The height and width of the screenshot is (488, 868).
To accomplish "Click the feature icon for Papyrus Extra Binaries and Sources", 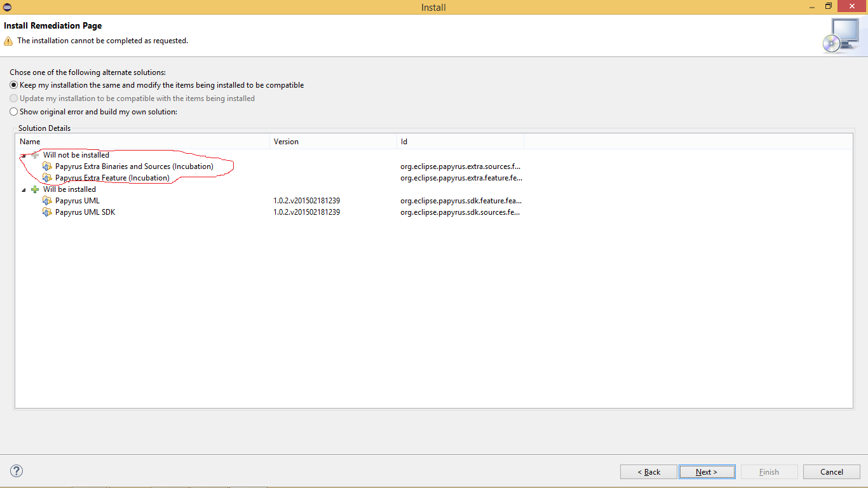I will (47, 166).
